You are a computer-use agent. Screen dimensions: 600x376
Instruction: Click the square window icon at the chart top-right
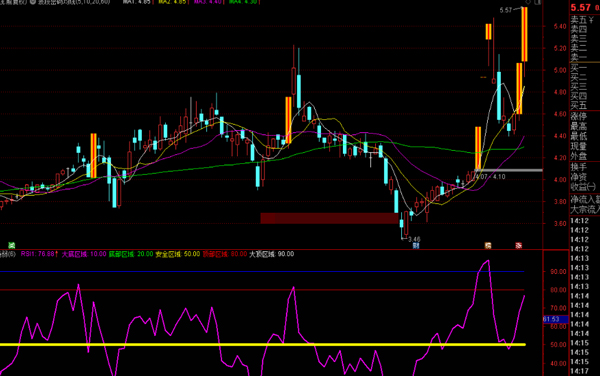(x=538, y=2)
